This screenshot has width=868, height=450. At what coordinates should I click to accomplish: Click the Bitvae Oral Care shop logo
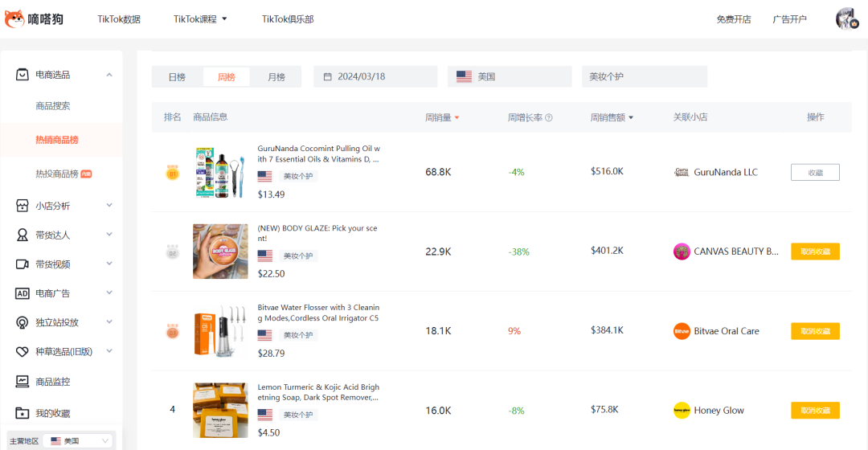[x=682, y=331]
